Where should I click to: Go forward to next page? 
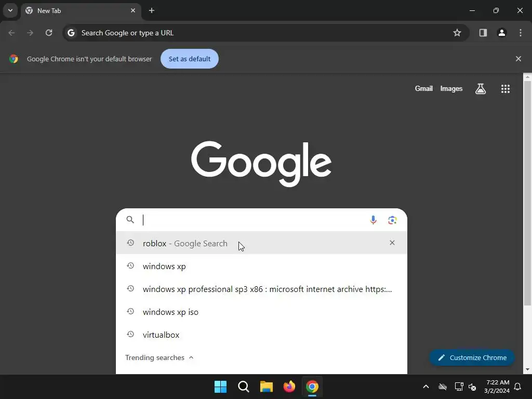click(x=30, y=33)
